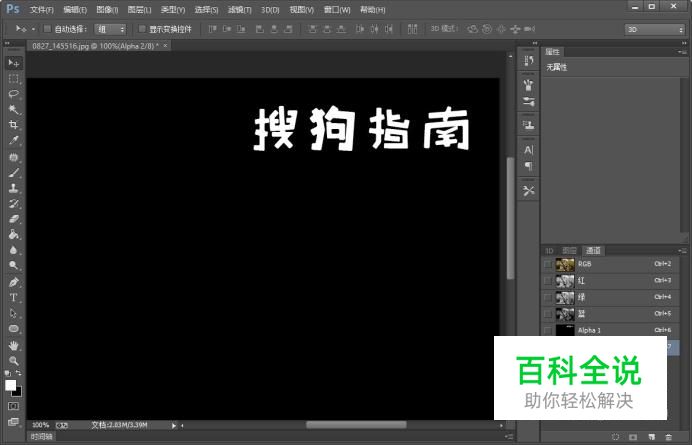Select the Path Selection tool
The height and width of the screenshot is (445, 692).
(x=14, y=313)
